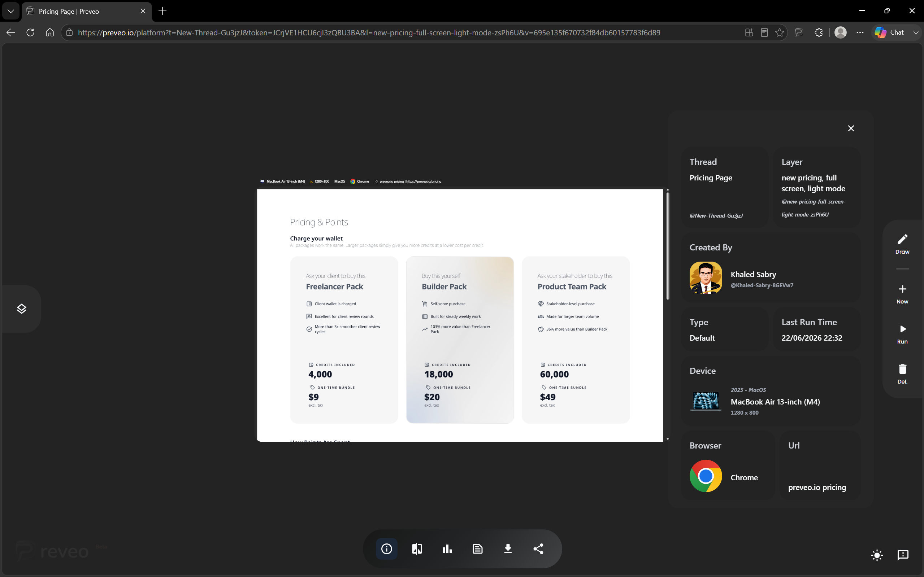Toggle light mode sun icon
This screenshot has height=577, width=924.
[x=877, y=555]
